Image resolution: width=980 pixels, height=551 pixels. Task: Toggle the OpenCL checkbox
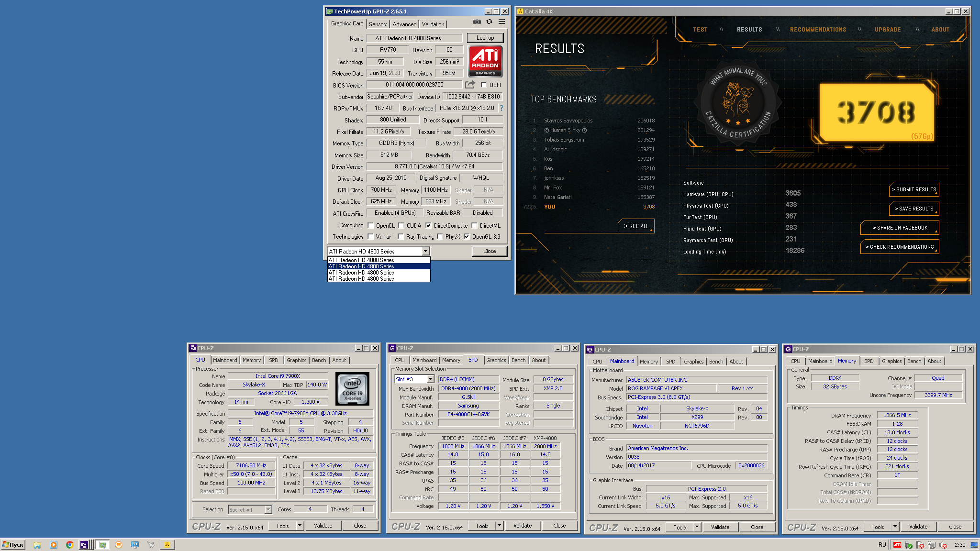pos(370,226)
